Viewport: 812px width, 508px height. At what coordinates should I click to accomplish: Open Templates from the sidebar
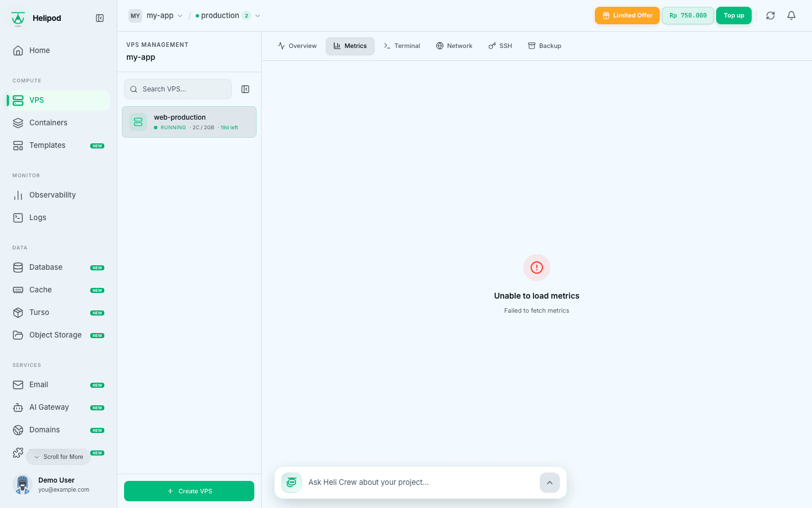point(58,145)
